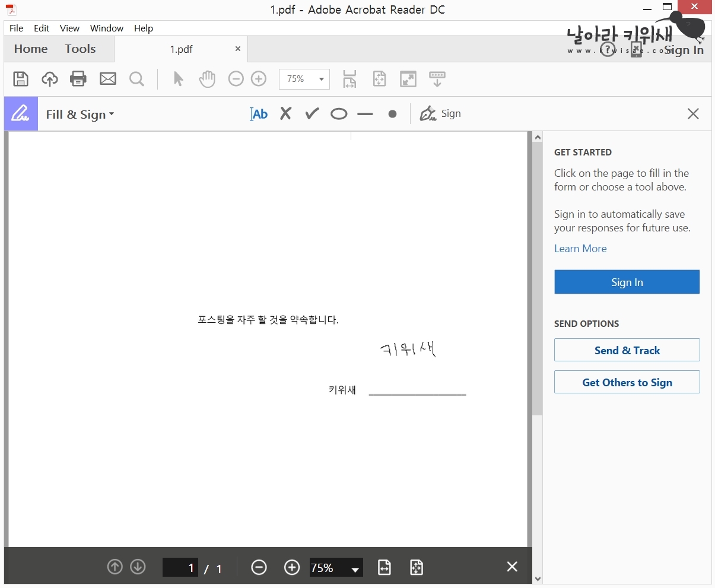Click scrollbar up arrow
Image resolution: width=715 pixels, height=588 pixels.
point(538,137)
